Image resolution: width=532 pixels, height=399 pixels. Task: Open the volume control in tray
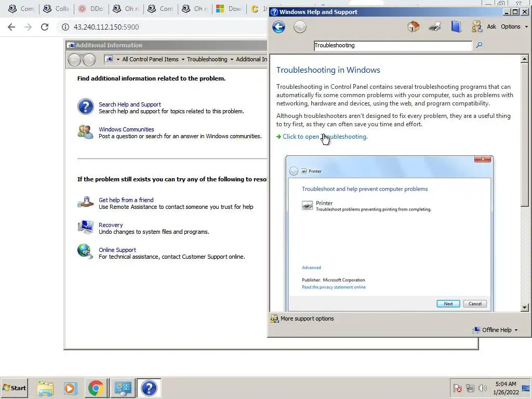click(482, 388)
